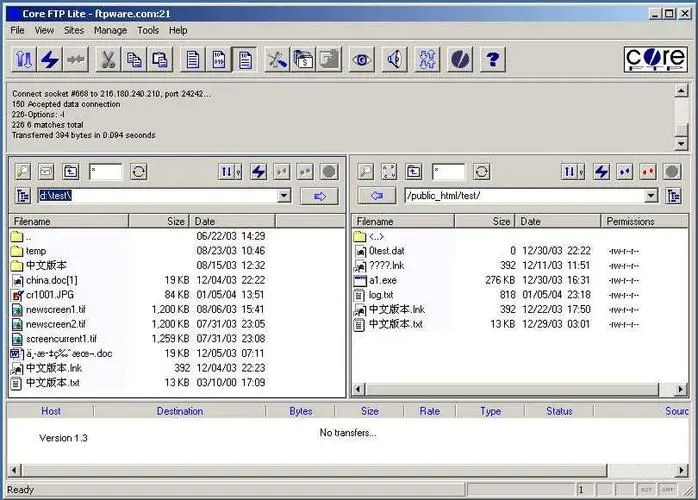Open the Manage menu

click(x=110, y=30)
